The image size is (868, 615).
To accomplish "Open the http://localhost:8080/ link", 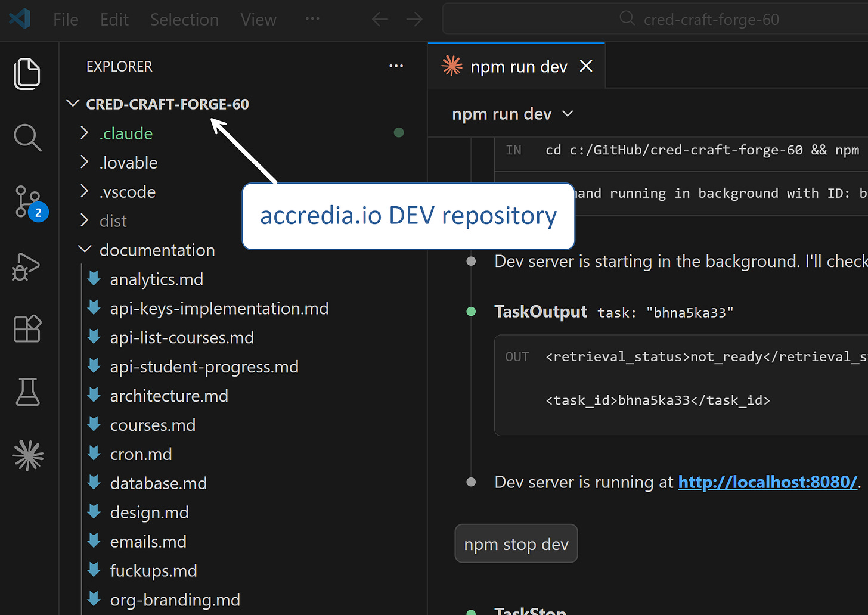I will click(768, 482).
